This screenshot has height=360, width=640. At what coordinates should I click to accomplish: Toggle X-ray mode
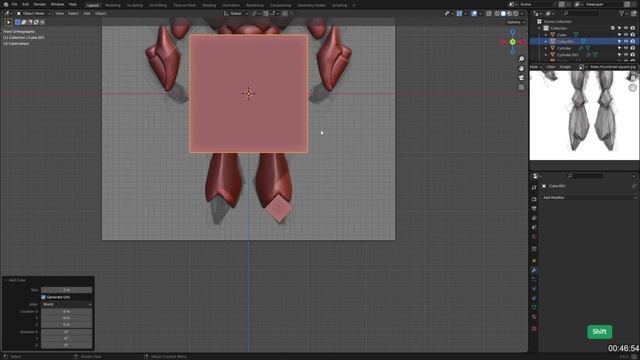coord(489,13)
